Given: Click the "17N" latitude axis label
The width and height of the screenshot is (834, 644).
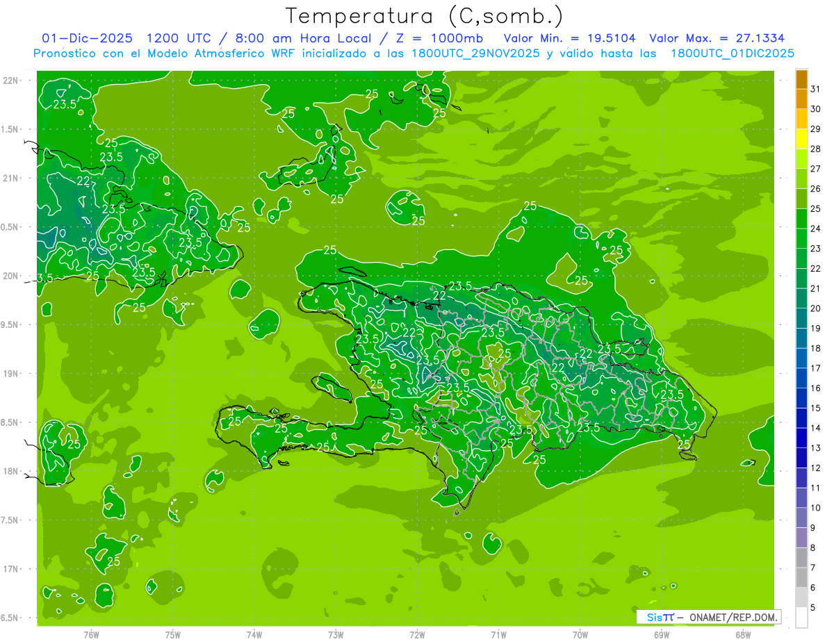Looking at the screenshot, I should click(x=10, y=569).
